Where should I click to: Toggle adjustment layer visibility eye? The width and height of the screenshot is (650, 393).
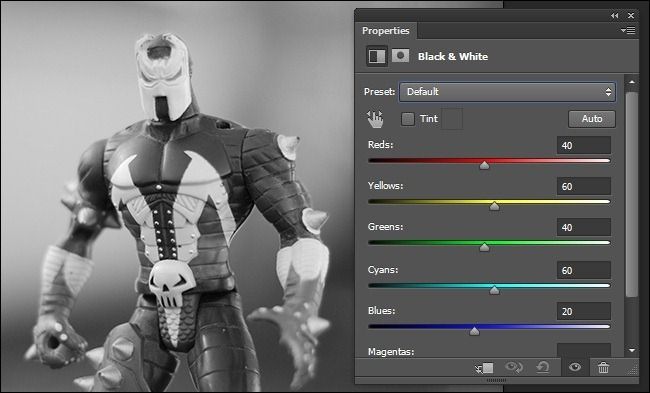[x=575, y=367]
